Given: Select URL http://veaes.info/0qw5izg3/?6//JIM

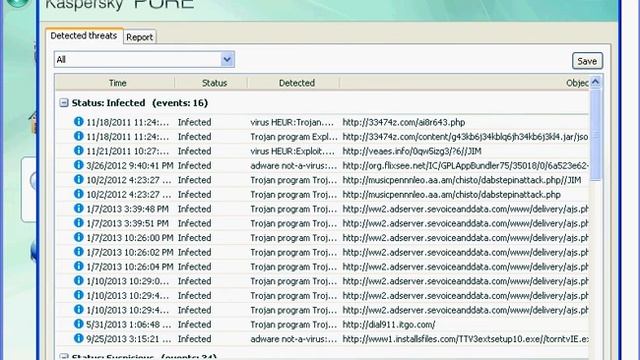Looking at the screenshot, I should [x=412, y=151].
